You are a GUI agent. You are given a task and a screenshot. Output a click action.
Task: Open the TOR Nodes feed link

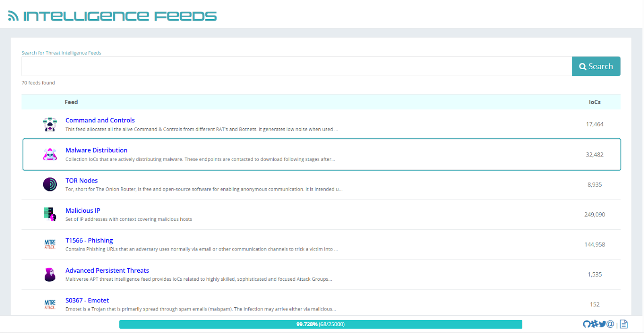tap(81, 181)
